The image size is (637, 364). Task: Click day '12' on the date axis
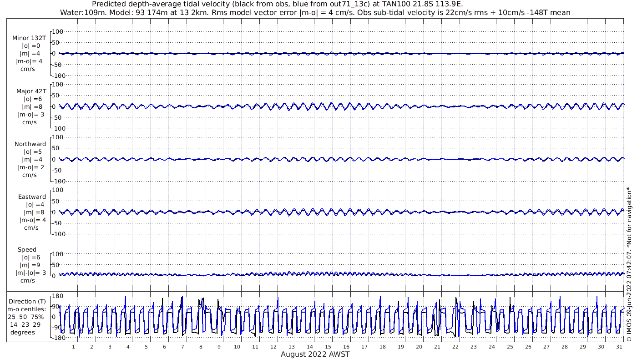point(273,347)
